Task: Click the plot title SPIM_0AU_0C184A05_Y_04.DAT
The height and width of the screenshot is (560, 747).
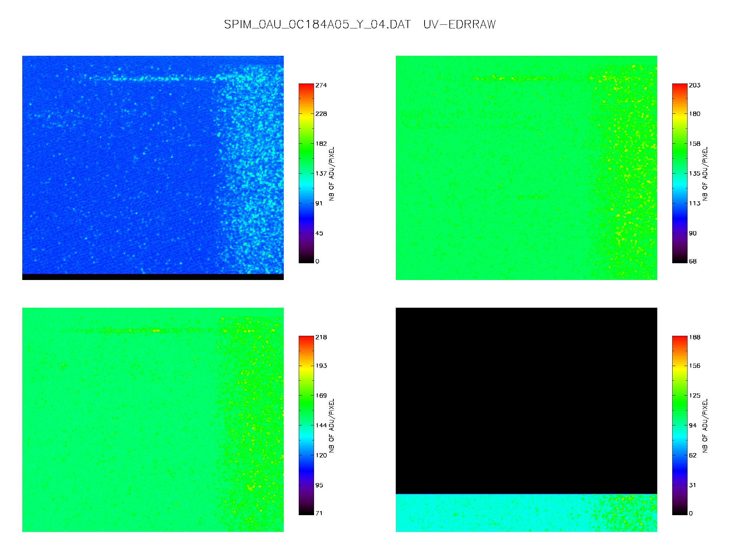Action: pyautogui.click(x=317, y=24)
